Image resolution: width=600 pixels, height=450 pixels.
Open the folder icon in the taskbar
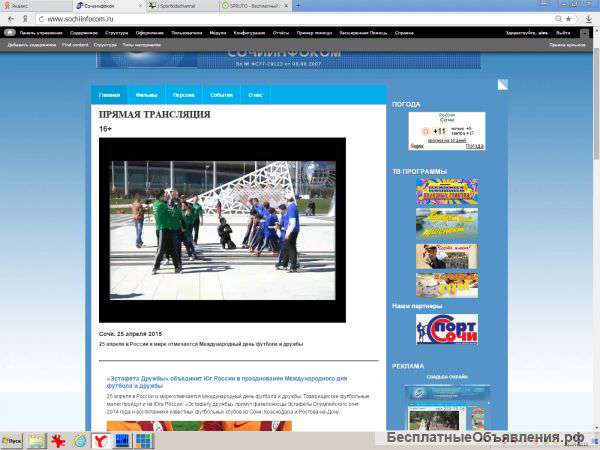click(37, 441)
